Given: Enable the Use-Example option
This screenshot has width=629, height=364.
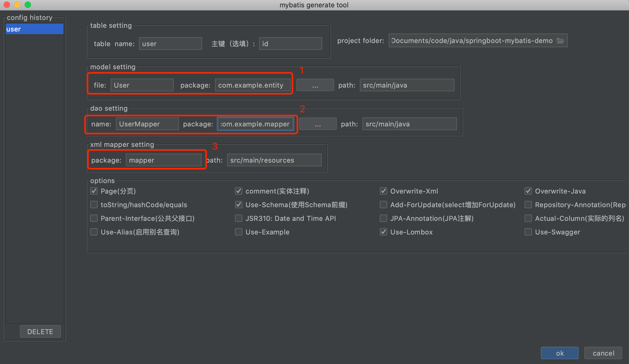Looking at the screenshot, I should (239, 232).
